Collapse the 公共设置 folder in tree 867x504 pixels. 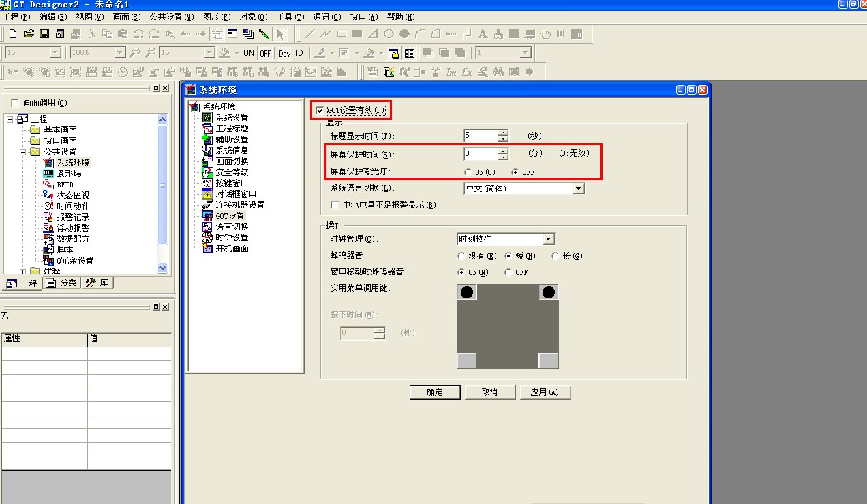coord(23,152)
